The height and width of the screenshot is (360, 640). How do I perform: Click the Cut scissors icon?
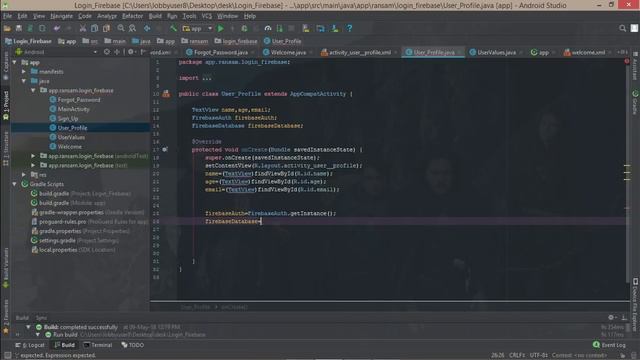[x=83, y=29]
